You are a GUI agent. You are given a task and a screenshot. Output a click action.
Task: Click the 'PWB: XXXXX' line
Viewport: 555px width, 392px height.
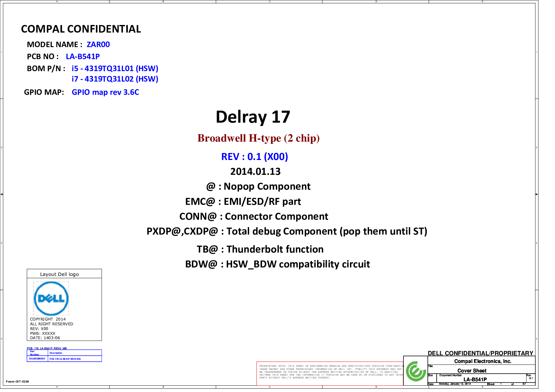click(x=43, y=334)
